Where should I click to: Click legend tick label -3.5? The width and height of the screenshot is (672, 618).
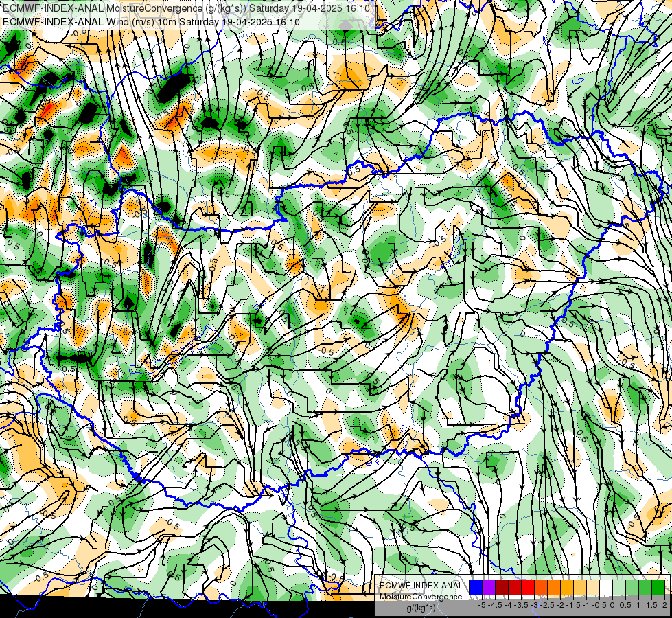[520, 605]
